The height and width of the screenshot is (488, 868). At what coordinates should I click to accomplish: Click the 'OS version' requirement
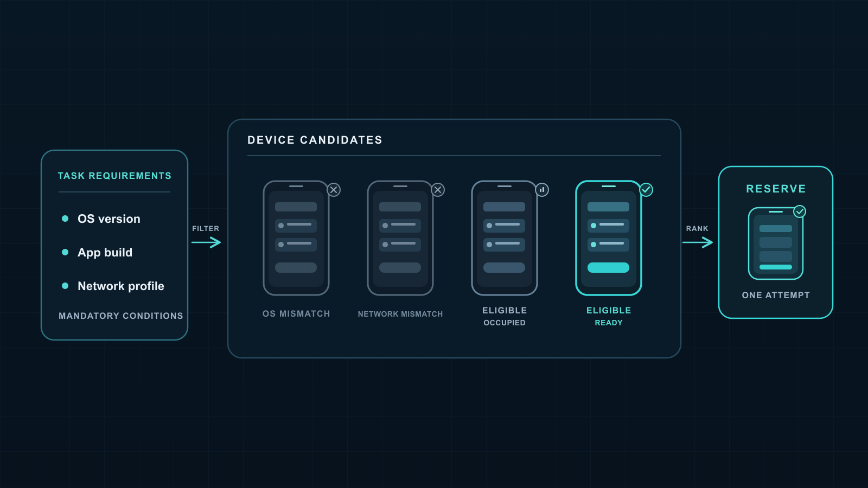tap(109, 219)
